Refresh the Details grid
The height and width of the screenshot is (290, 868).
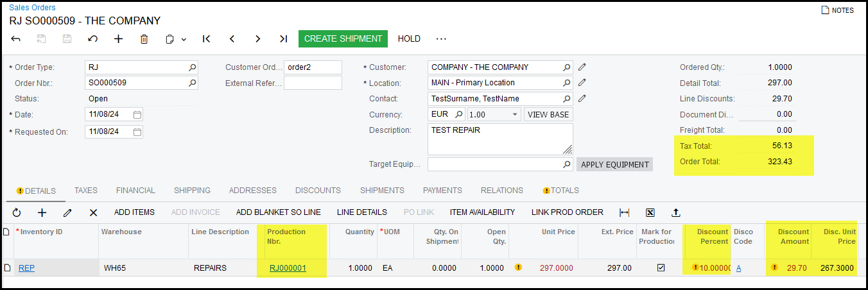(17, 212)
